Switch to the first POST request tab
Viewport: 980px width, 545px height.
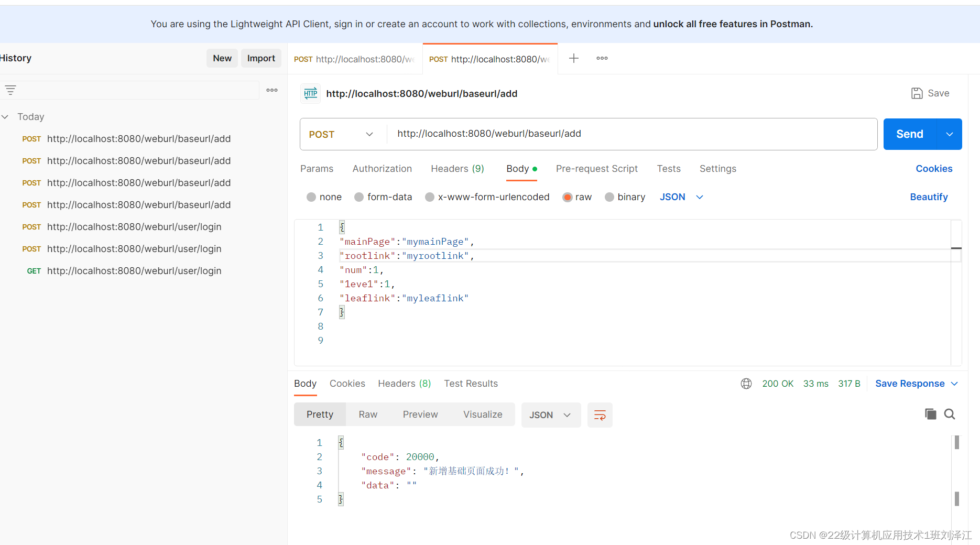(355, 59)
